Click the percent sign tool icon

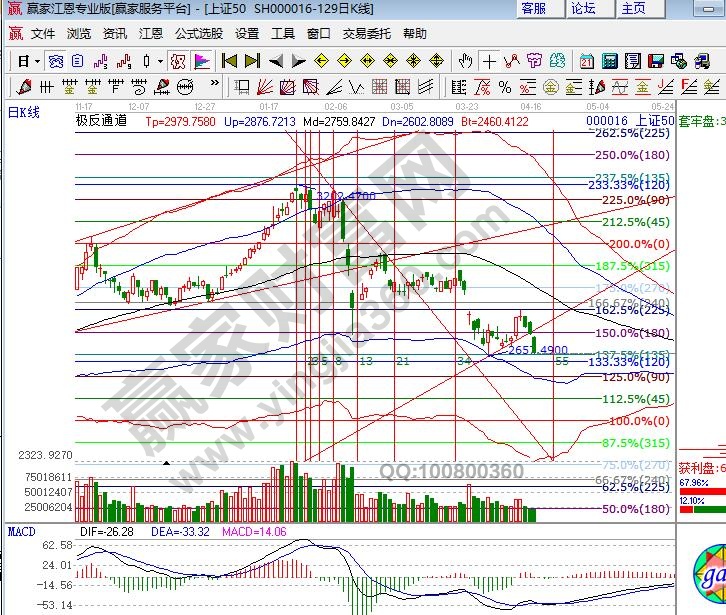pyautogui.click(x=505, y=87)
